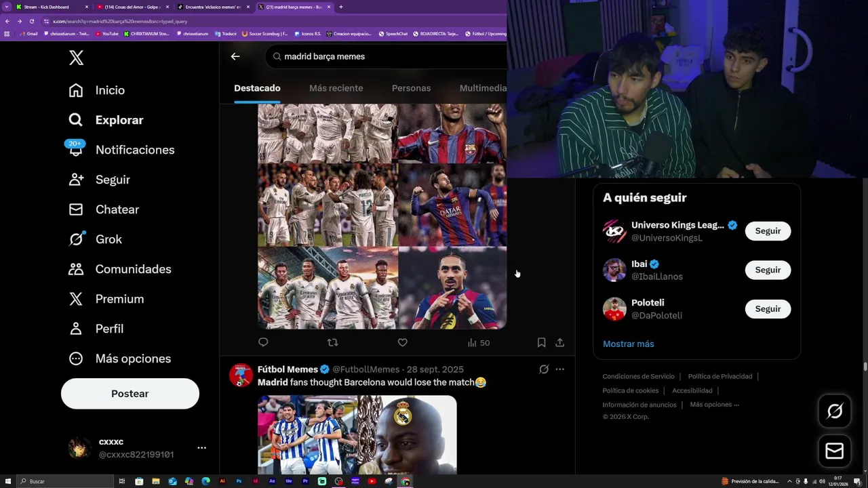The image size is (868, 488).
Task: Expand footer Más opciones menu
Action: point(715,405)
